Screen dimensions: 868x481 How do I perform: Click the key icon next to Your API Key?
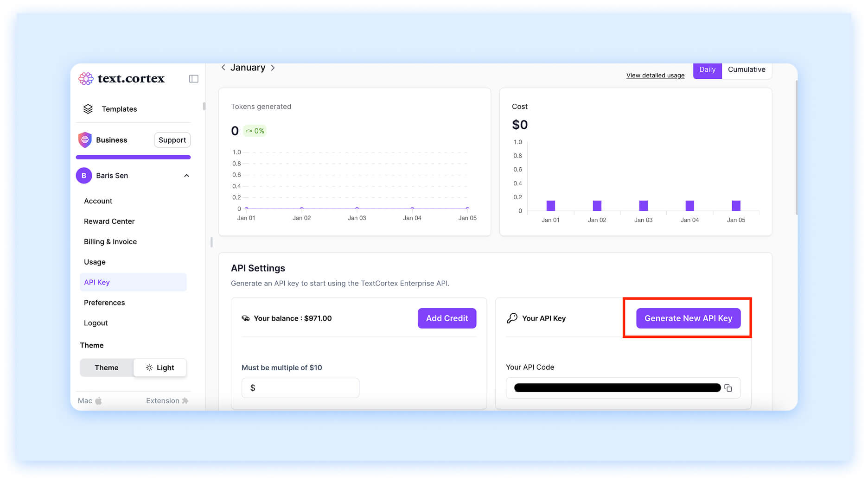(511, 318)
